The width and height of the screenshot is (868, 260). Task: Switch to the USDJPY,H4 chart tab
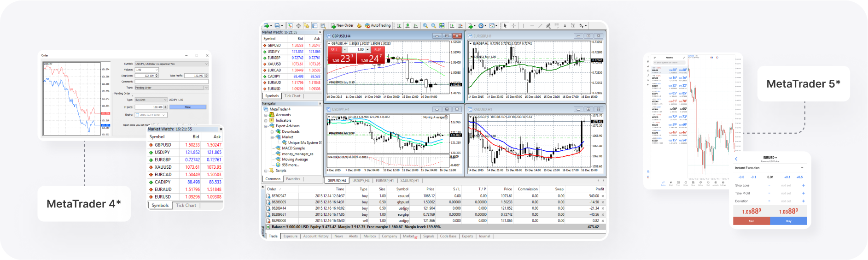361,181
